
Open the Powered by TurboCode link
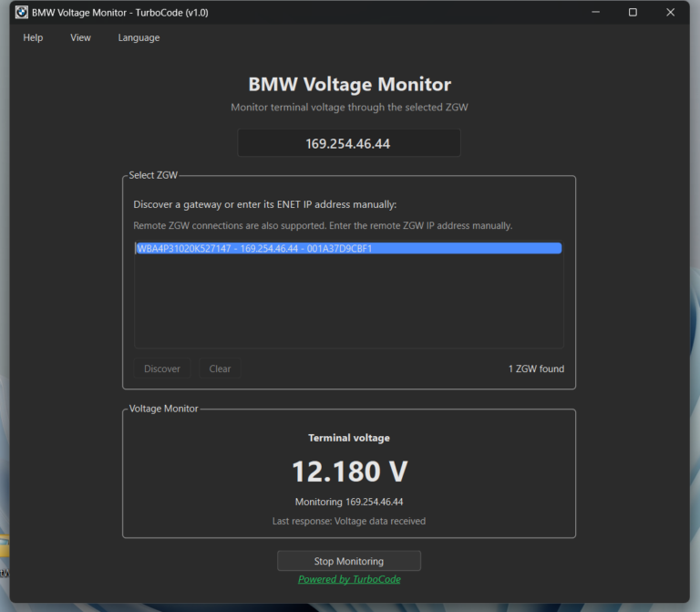pos(349,579)
